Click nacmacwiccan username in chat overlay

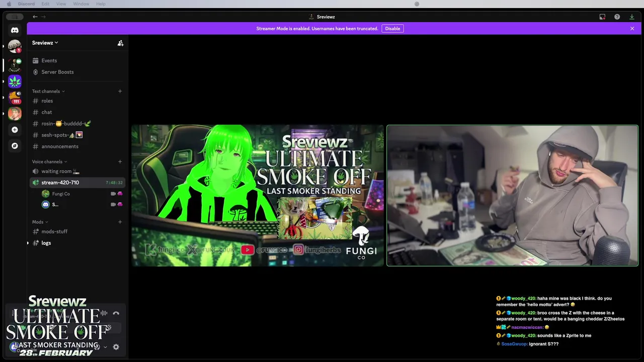click(527, 327)
